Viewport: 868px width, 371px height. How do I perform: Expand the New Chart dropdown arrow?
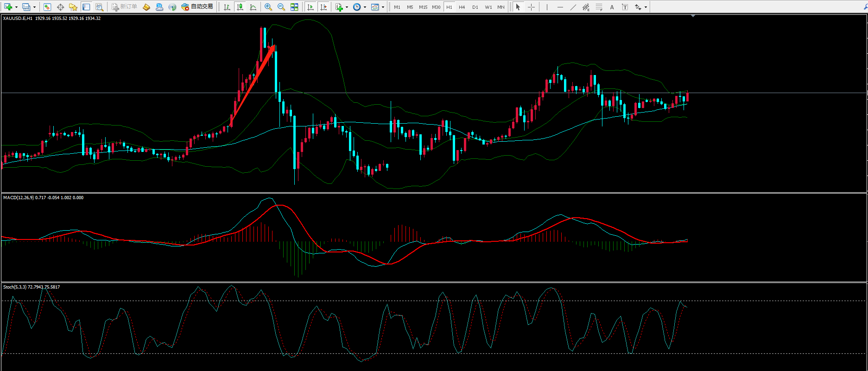click(16, 7)
